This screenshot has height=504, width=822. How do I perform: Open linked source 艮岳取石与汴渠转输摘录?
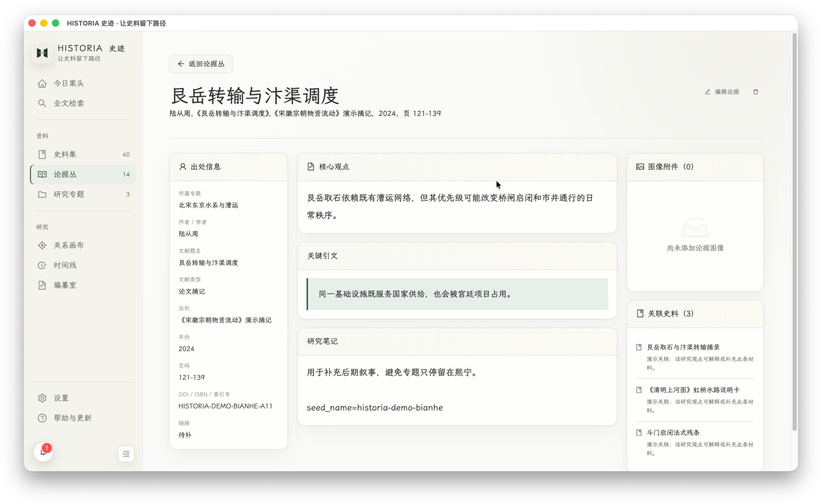pos(683,347)
